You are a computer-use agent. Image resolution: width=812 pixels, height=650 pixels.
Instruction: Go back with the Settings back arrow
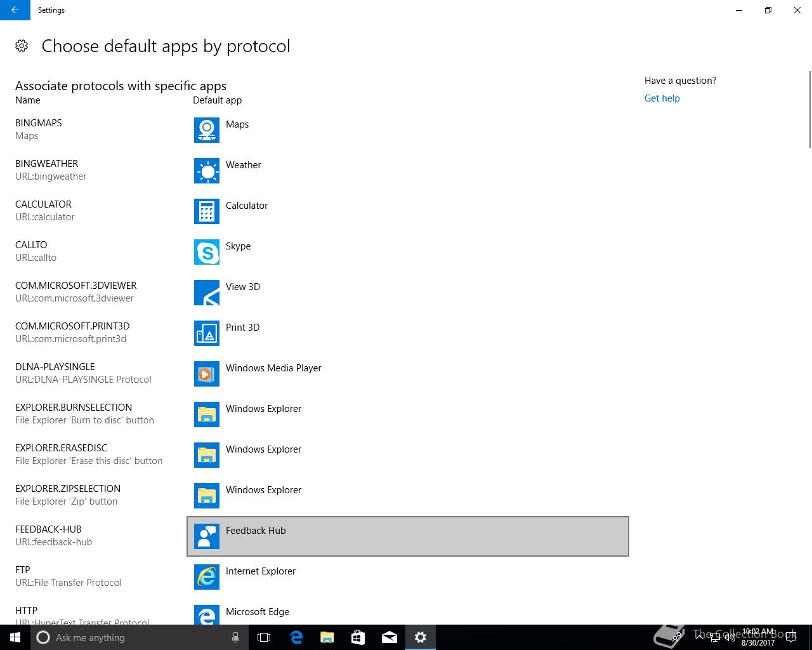click(x=15, y=10)
